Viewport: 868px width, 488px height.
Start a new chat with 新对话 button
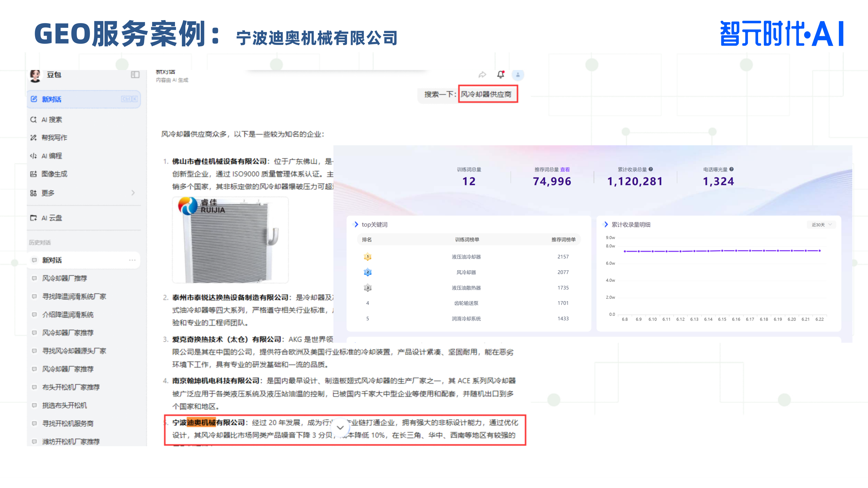point(84,99)
